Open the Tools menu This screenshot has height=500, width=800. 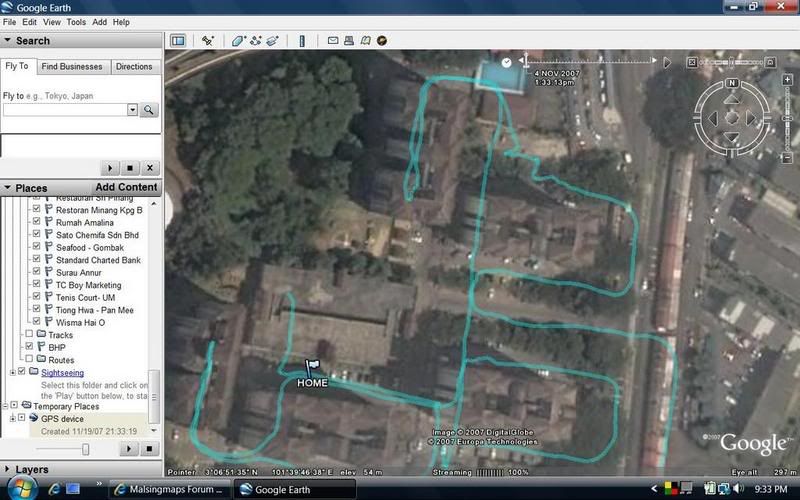[76, 22]
